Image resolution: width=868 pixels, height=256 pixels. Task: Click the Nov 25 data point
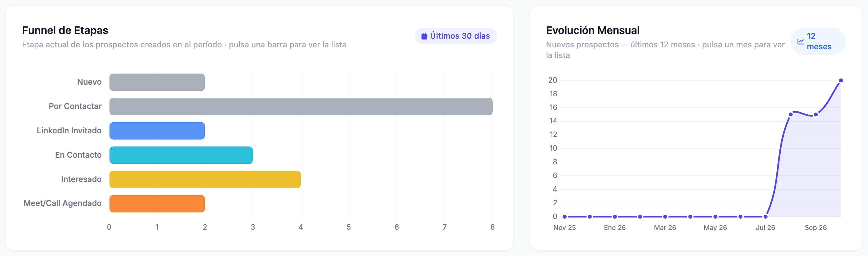pos(565,217)
